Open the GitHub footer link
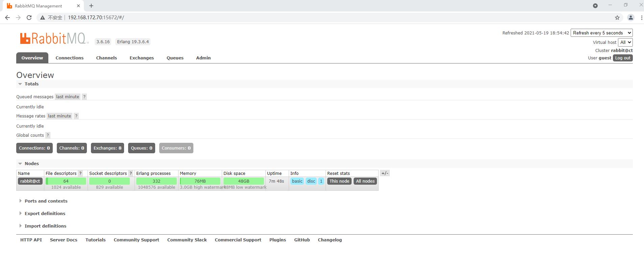This screenshot has height=263, width=644. 302,240
